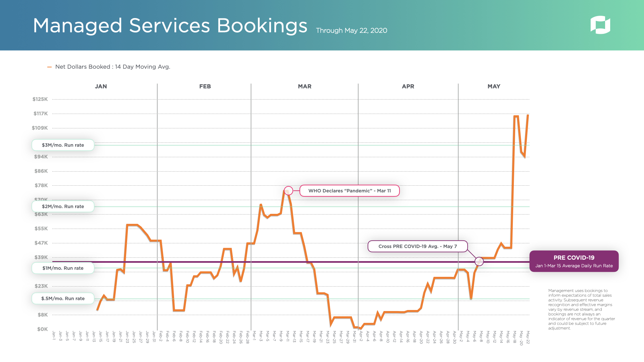
Task: Select the FEB month header
Action: point(205,86)
